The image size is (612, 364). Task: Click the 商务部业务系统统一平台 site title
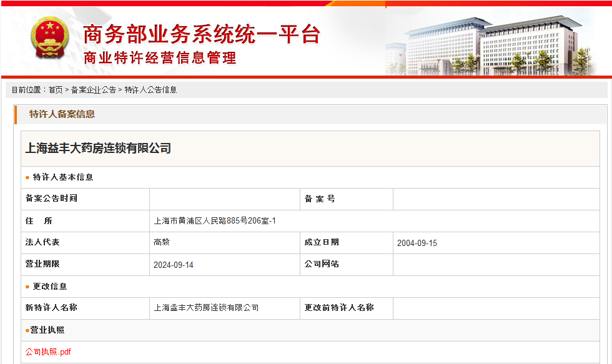202,34
